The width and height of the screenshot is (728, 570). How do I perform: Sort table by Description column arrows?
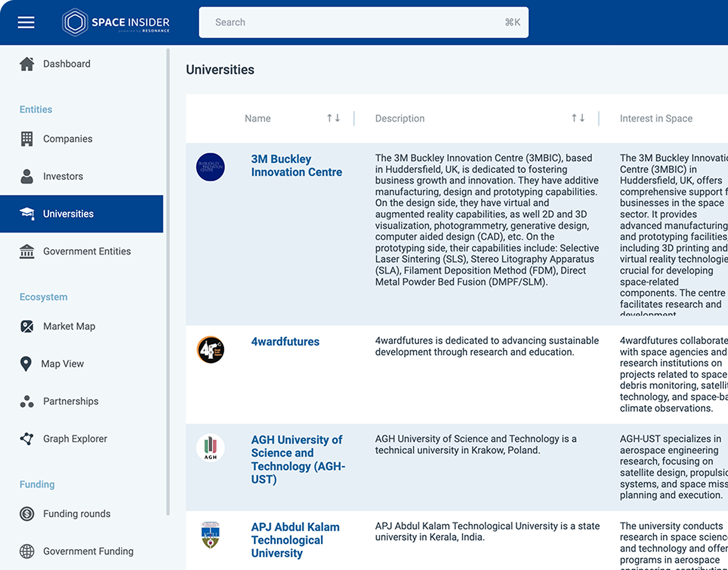(578, 118)
